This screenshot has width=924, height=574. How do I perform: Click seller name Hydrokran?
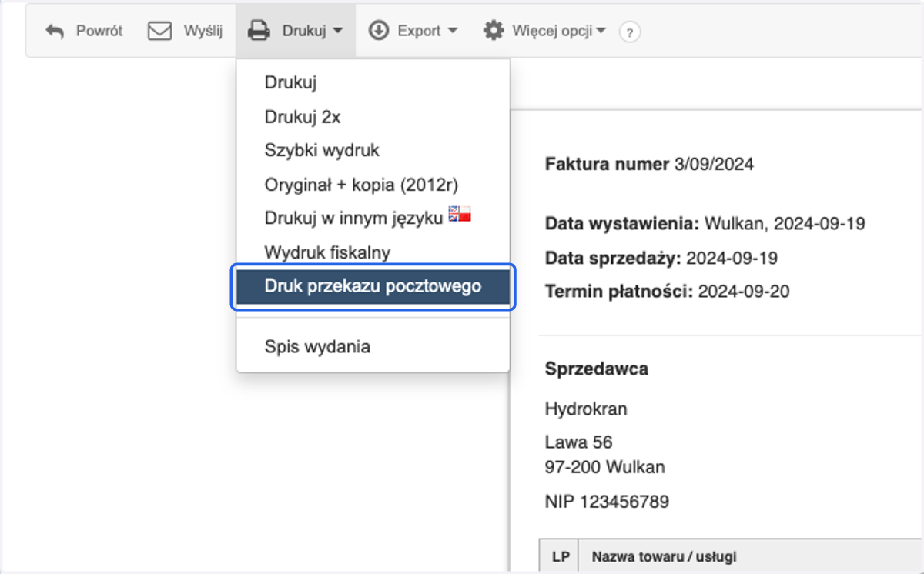coord(586,409)
